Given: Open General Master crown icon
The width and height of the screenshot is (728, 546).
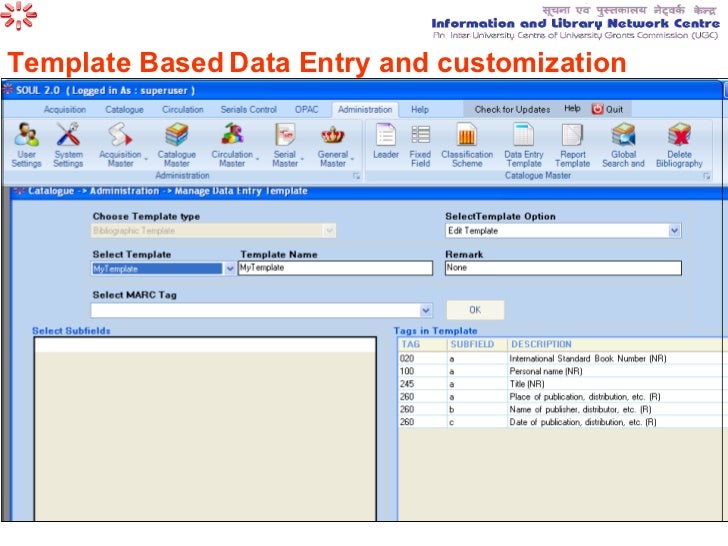Looking at the screenshot, I should [333, 135].
